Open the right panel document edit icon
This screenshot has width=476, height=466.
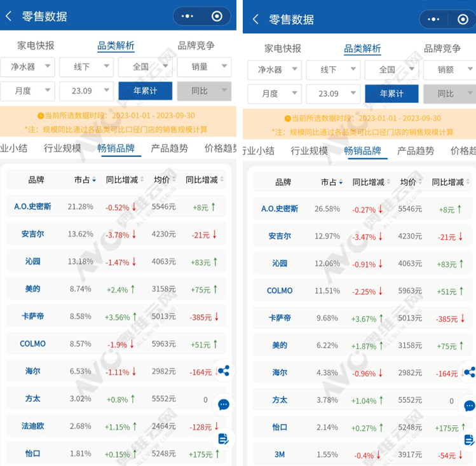click(x=470, y=440)
